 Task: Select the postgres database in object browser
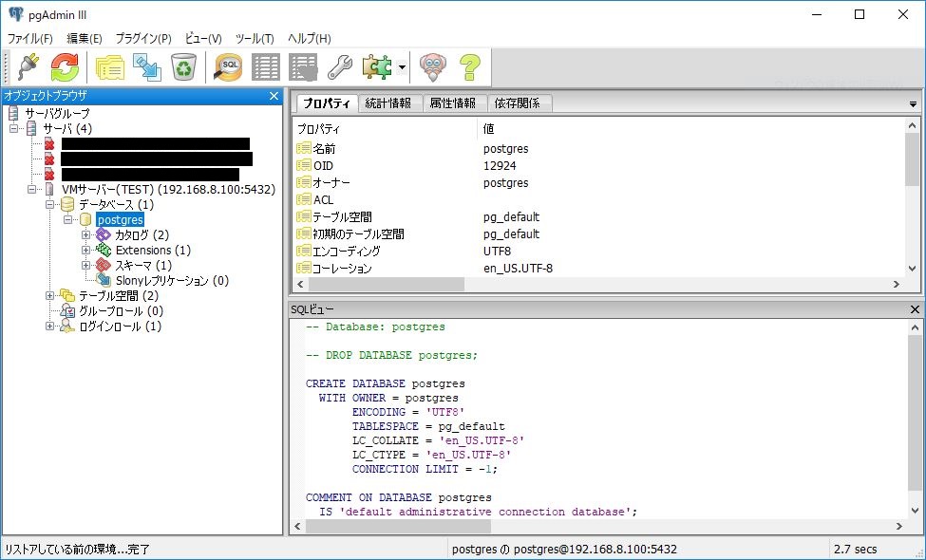[121, 219]
